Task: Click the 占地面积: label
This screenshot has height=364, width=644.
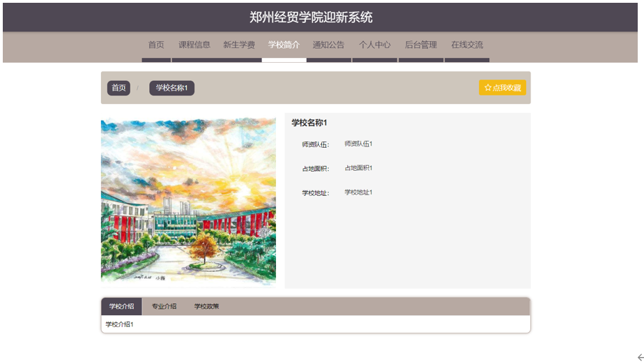Action: click(x=316, y=169)
